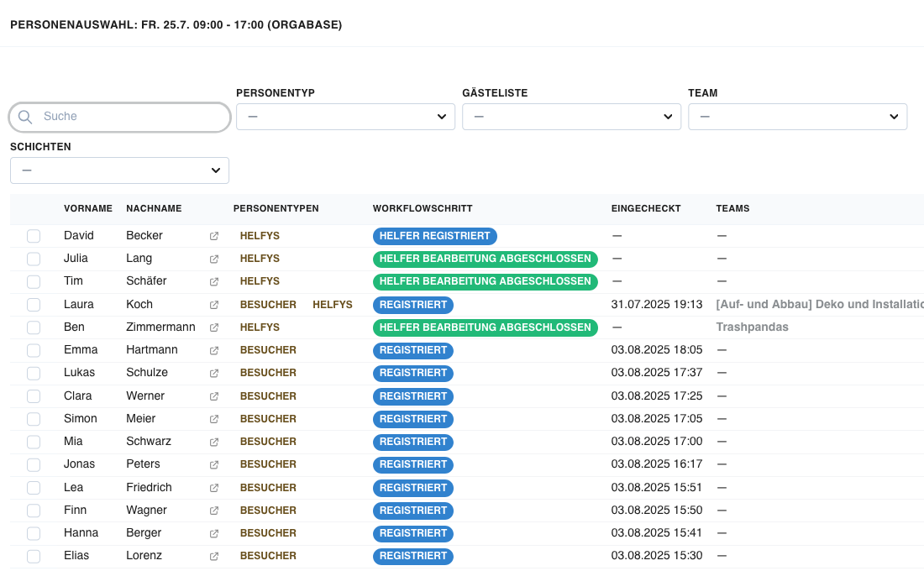Open external link icon for Finn Wagner
Screen dimensions: 924x571
click(x=214, y=511)
